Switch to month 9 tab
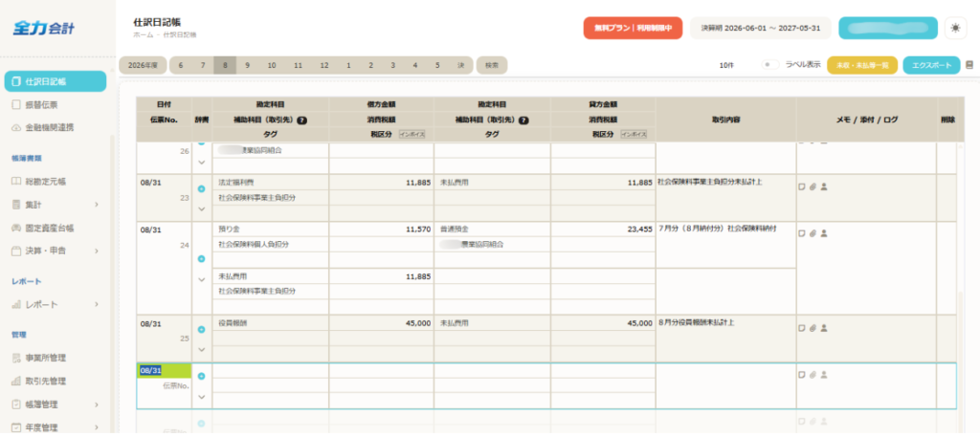 (248, 66)
